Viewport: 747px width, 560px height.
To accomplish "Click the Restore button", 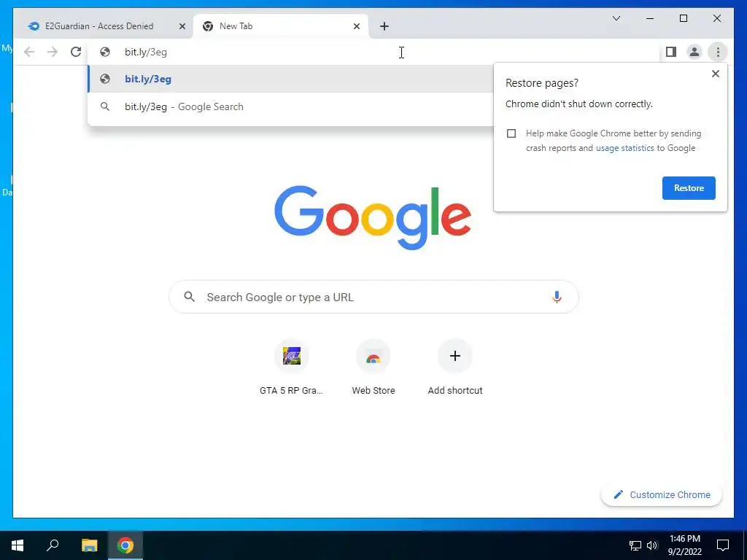I will 689,188.
